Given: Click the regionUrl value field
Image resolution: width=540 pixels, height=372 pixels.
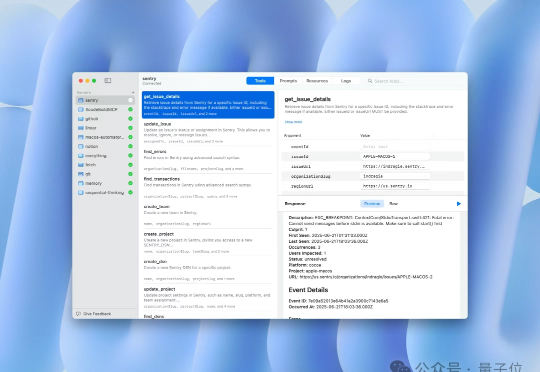Looking at the screenshot, I should (x=395, y=186).
